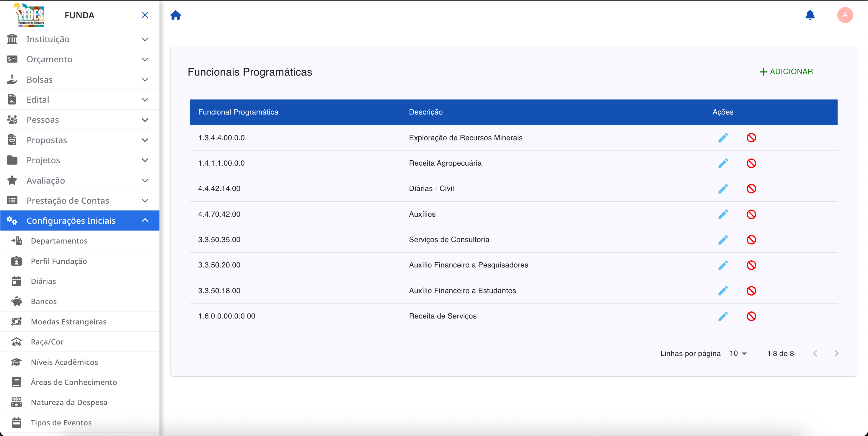Screen dimensions: 868x436
Task: Click pencil icon for Exploração de Recursos Minerais
Action: [x=723, y=138]
